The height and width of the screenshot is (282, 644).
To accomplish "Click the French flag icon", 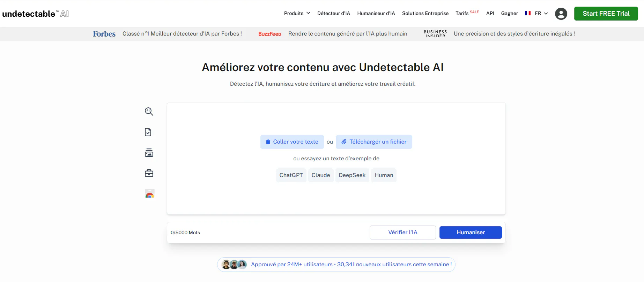I will point(528,13).
